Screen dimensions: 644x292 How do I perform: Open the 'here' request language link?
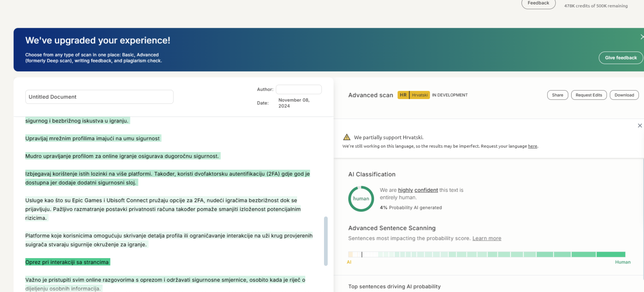pyautogui.click(x=532, y=146)
